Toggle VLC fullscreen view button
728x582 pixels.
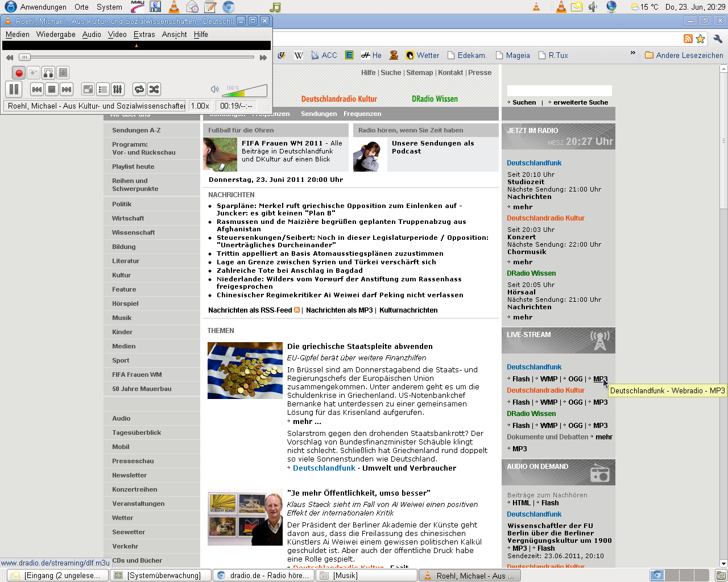pos(88,89)
